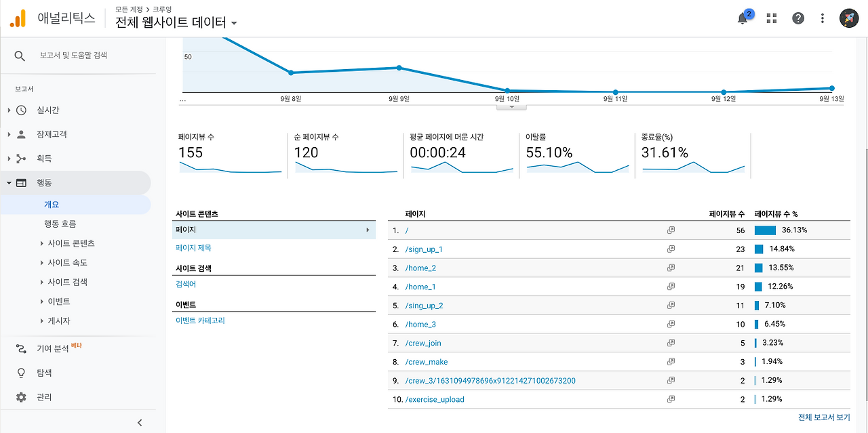Open /crew_make external link icon
868x433 pixels.
click(671, 362)
